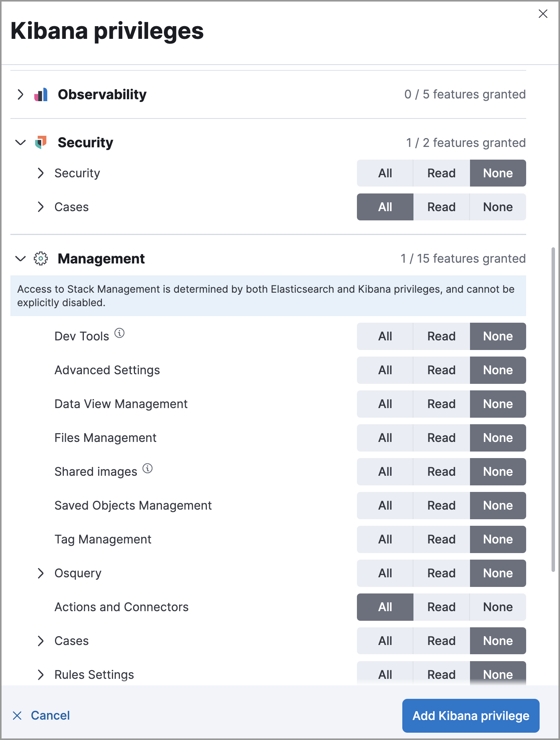Click the Cancel link
Viewport: 560px width, 740px height.
[50, 715]
